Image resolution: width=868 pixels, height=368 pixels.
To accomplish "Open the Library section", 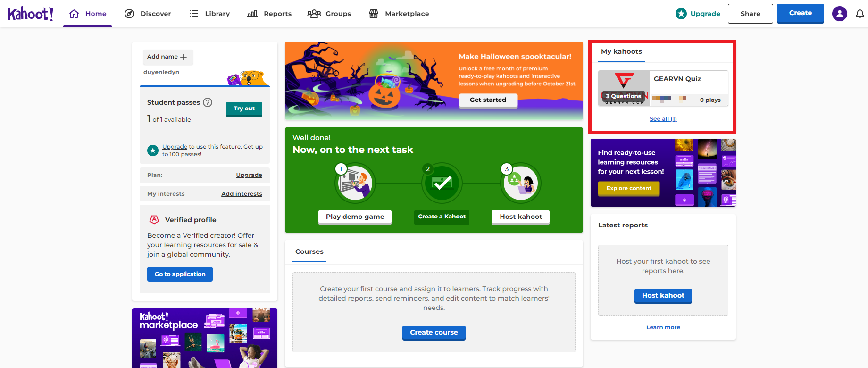I will (x=209, y=14).
